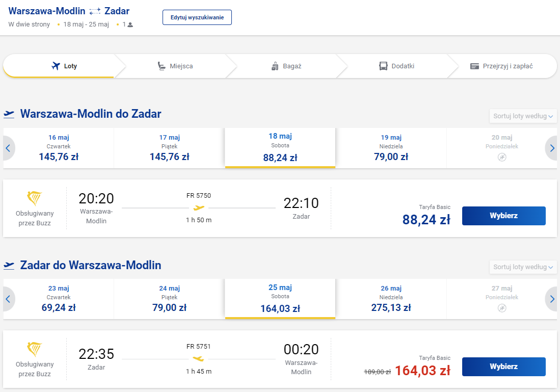Open the Miejsca step tab
This screenshot has height=392, width=560.
175,66
